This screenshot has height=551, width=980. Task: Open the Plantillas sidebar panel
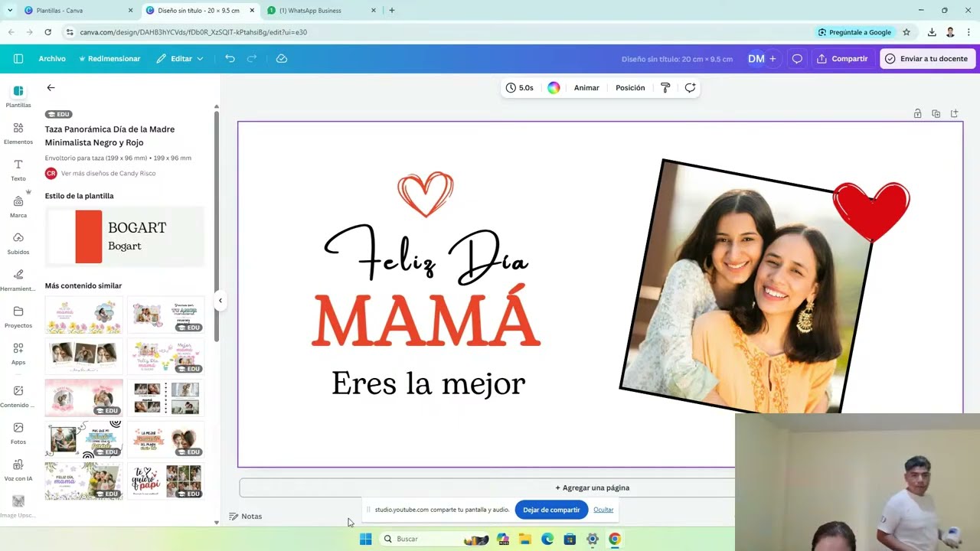[18, 96]
